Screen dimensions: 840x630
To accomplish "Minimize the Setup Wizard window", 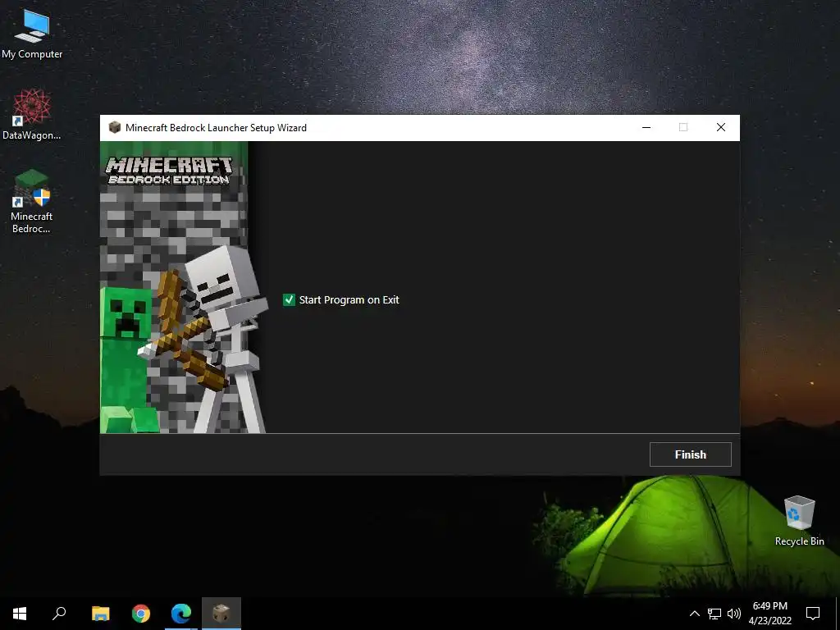I will pos(646,127).
